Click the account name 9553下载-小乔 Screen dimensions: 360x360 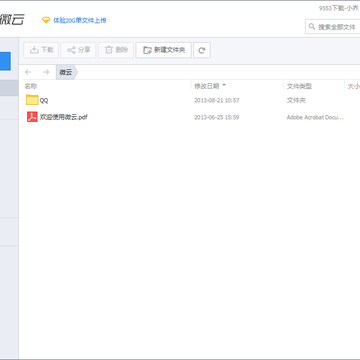click(x=339, y=8)
